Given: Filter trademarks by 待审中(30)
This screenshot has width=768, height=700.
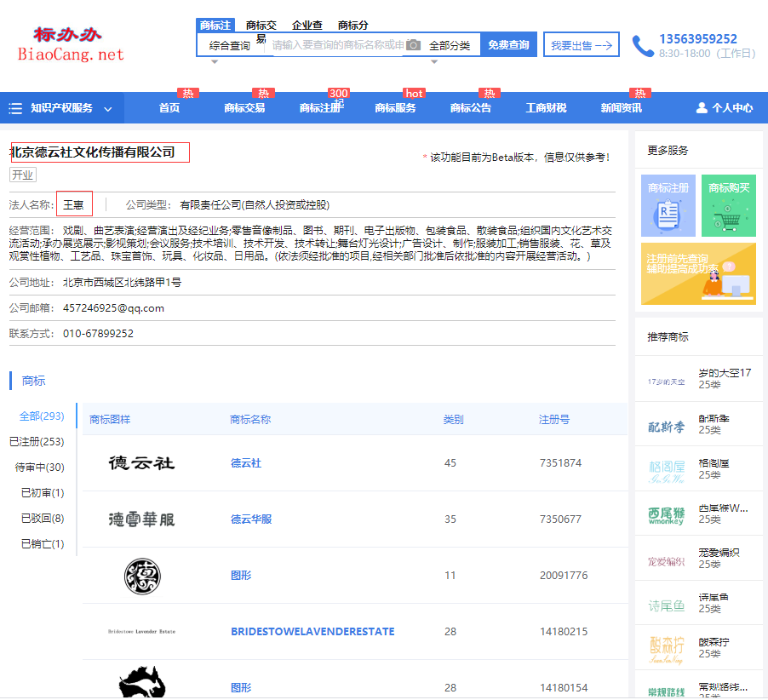Looking at the screenshot, I should coord(40,467).
